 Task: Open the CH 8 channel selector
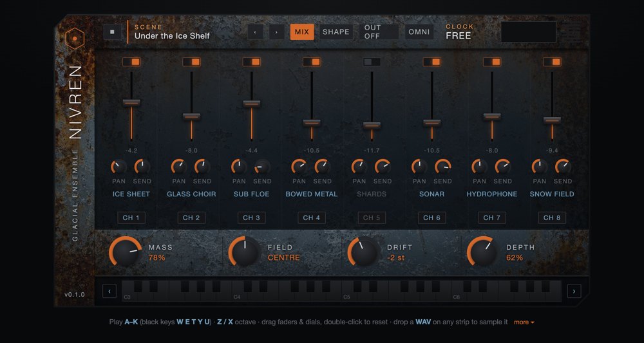coord(552,218)
